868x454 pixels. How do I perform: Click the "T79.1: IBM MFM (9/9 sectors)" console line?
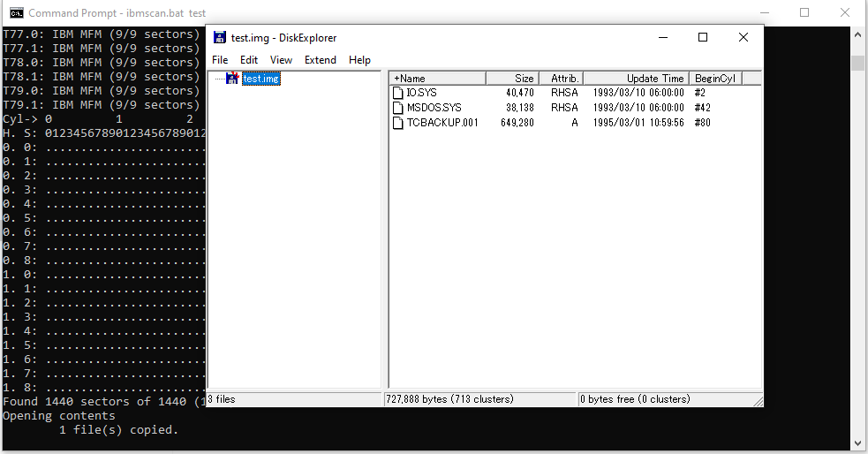click(x=101, y=104)
